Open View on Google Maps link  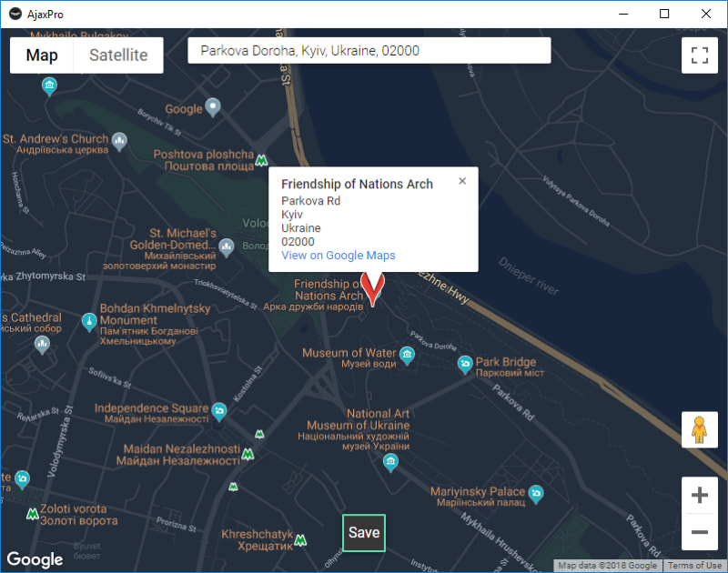[339, 256]
